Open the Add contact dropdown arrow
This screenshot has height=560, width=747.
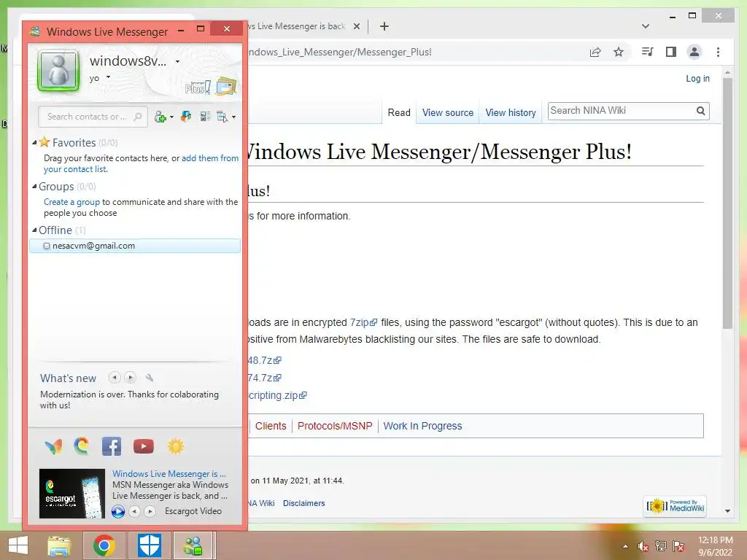pyautogui.click(x=171, y=117)
